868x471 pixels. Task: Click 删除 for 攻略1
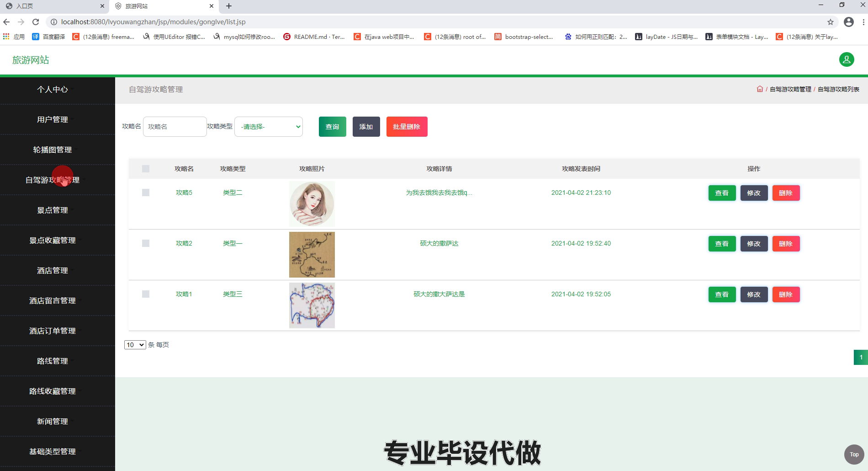coord(786,294)
